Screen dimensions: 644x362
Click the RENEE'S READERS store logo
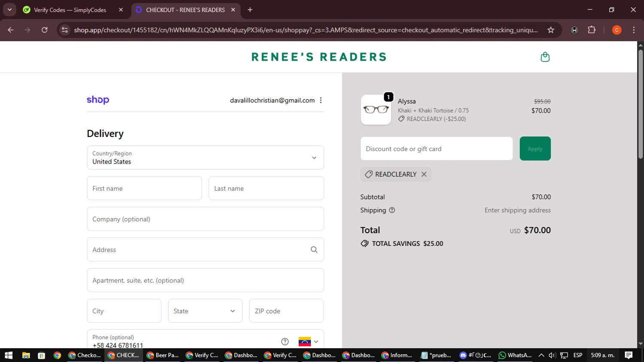click(319, 57)
